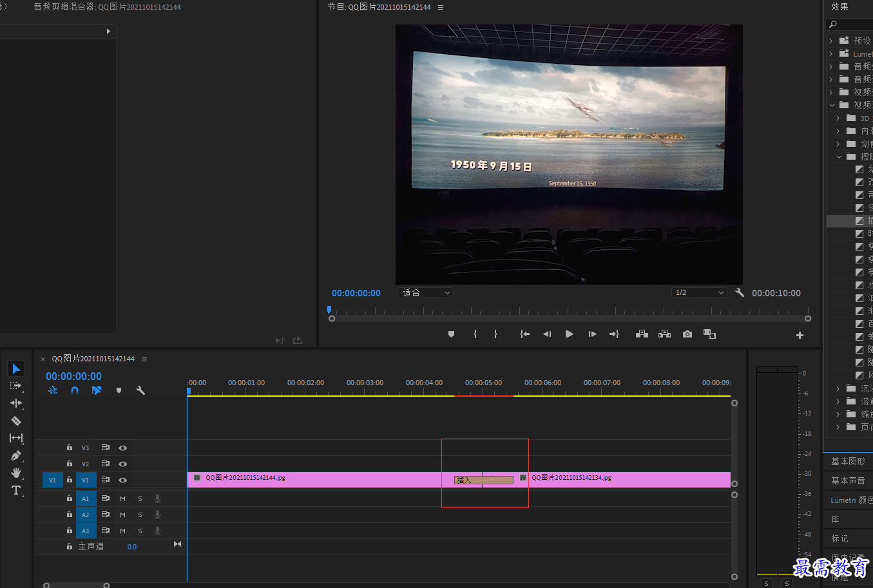Viewport: 873px width, 588px height.
Task: Open the 基本声音 panel tab
Action: (x=848, y=480)
